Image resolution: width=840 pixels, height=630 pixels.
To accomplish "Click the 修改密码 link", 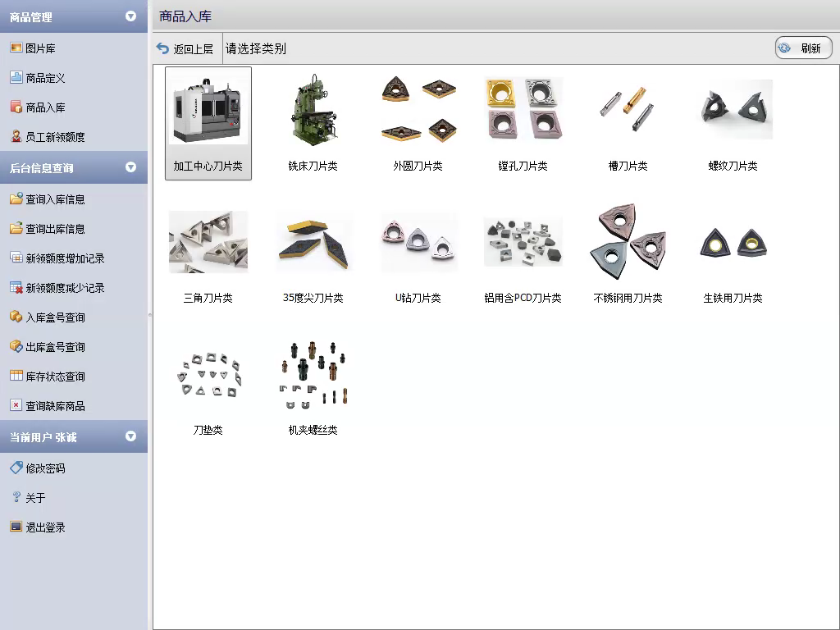I will (x=46, y=468).
